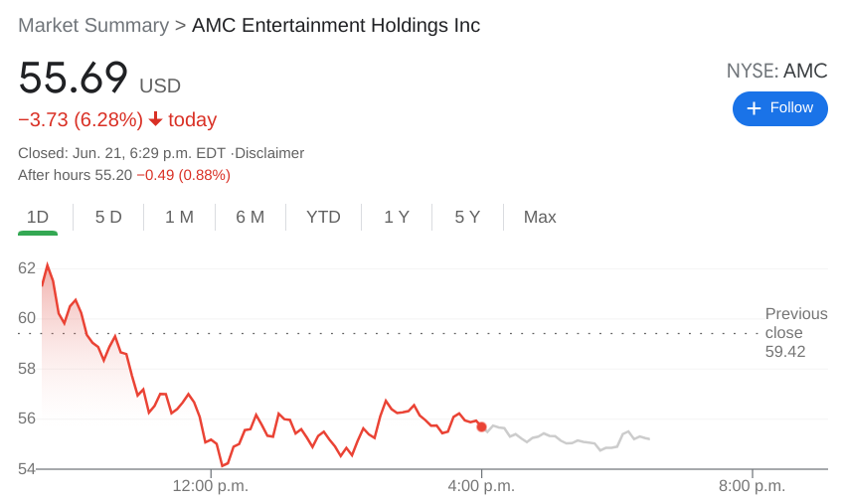Open the Disclaimer link
Image resolution: width=845 pixels, height=504 pixels.
pyautogui.click(x=269, y=153)
